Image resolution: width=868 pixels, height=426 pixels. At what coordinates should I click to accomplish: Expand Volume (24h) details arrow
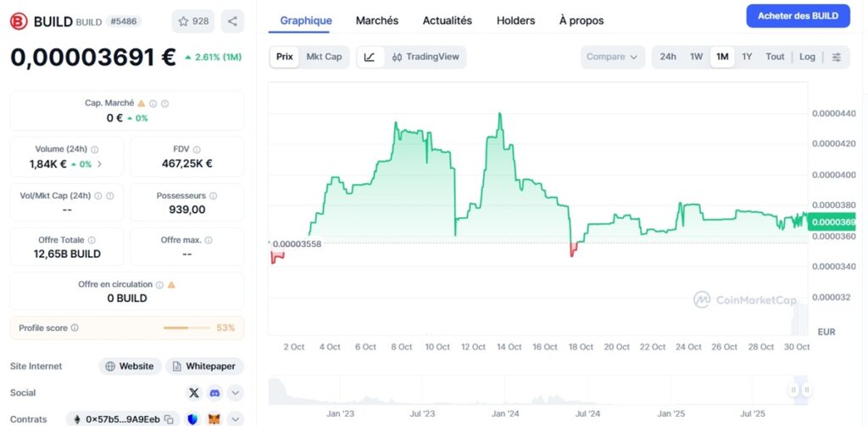pos(100,164)
